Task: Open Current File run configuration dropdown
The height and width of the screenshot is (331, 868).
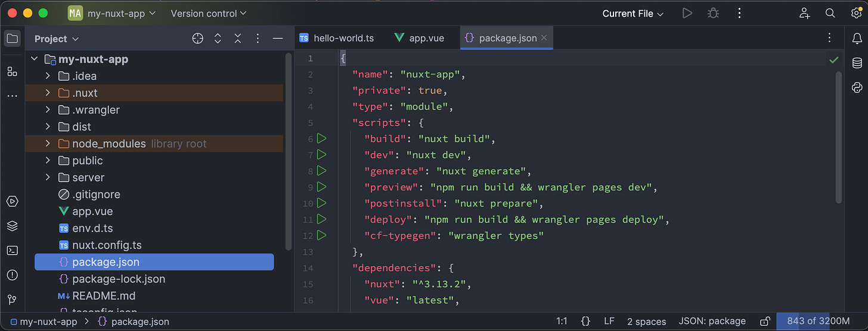Action: [633, 13]
